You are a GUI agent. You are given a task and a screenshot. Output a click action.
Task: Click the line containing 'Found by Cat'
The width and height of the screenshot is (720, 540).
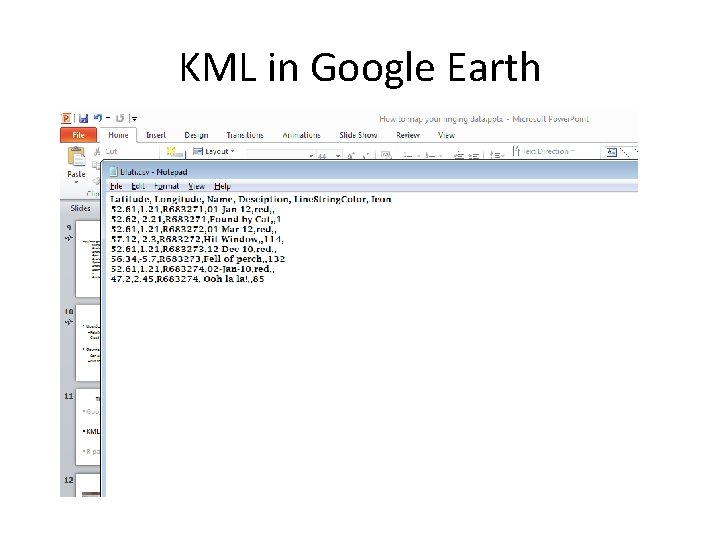tap(196, 219)
